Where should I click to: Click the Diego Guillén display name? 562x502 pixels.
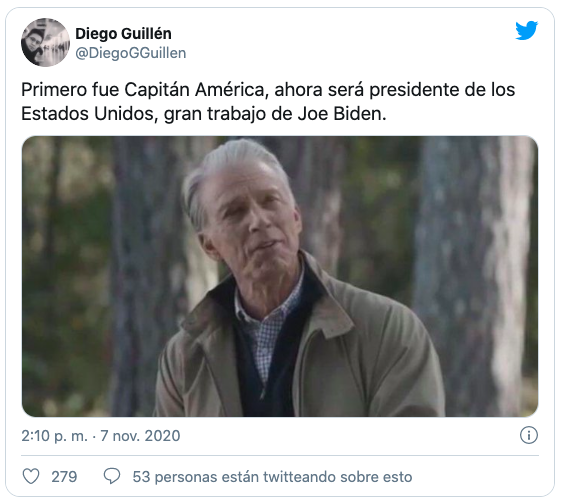(x=123, y=34)
